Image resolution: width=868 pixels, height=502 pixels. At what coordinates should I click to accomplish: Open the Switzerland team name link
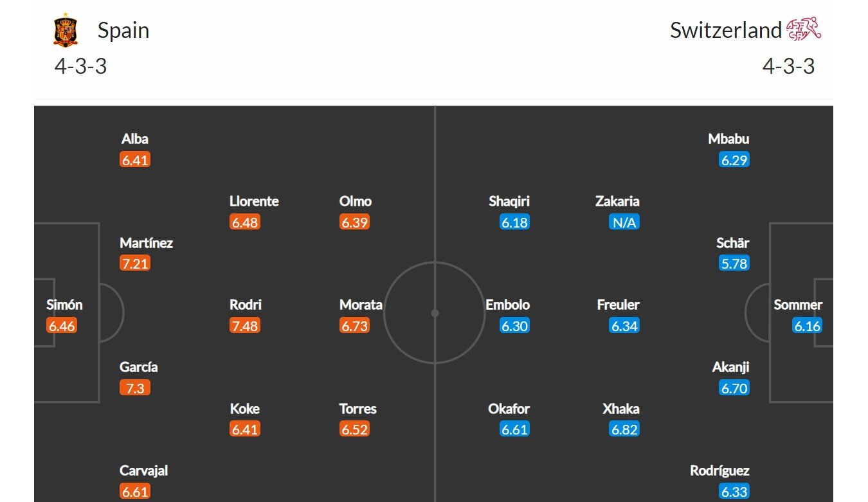point(726,30)
